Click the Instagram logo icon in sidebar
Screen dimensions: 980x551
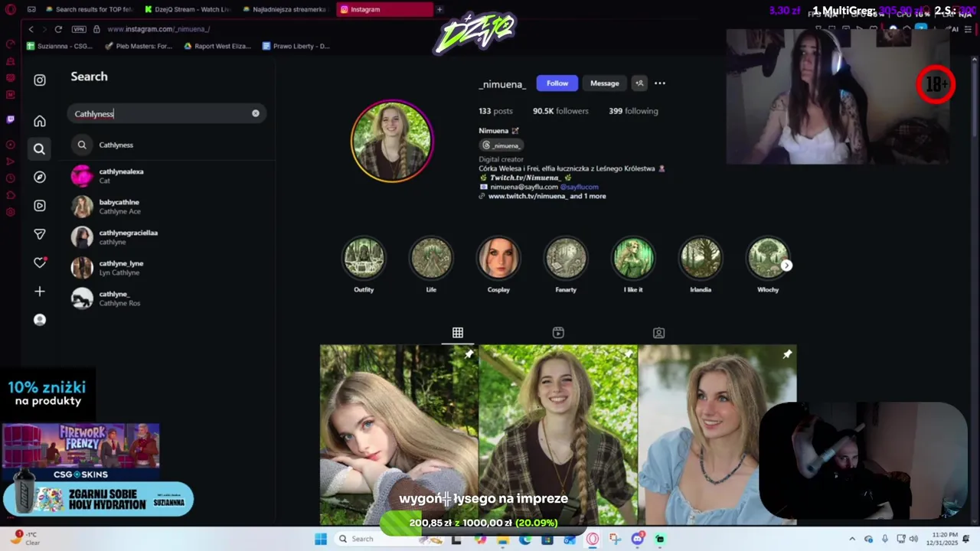(40, 80)
